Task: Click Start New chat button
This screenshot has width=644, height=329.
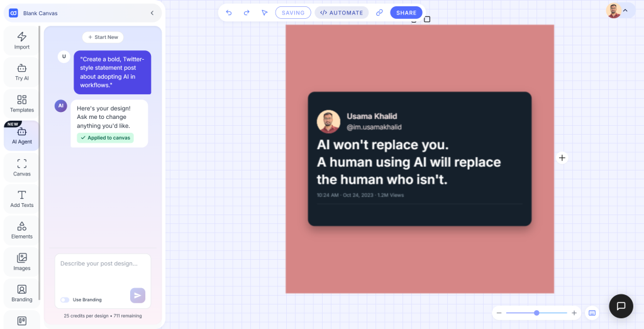Action: pyautogui.click(x=103, y=37)
